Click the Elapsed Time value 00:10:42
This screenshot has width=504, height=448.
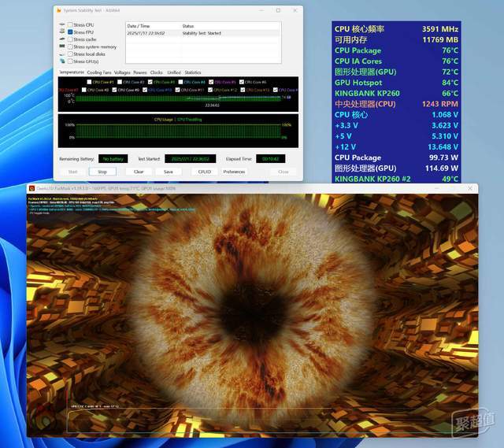click(270, 159)
